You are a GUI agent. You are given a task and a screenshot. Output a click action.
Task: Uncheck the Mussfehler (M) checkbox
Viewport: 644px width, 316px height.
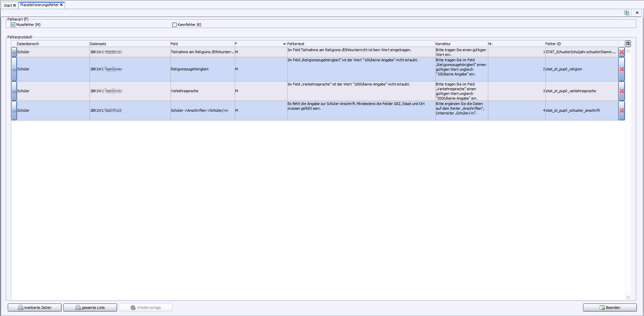[x=13, y=25]
